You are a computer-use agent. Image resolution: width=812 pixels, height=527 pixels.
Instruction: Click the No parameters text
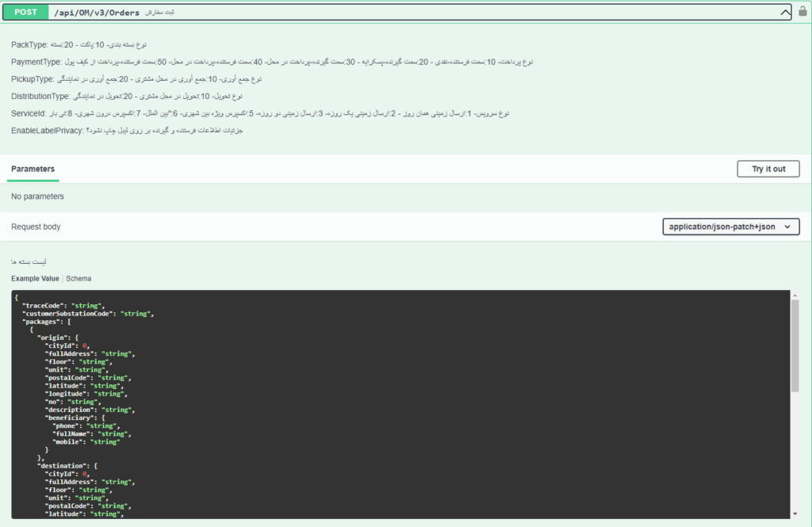[x=37, y=197]
